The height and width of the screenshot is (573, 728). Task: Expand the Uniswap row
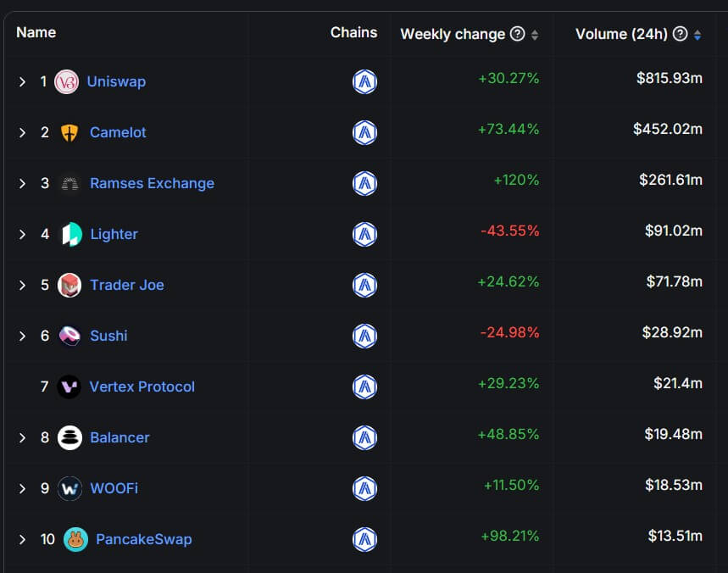pyautogui.click(x=23, y=81)
